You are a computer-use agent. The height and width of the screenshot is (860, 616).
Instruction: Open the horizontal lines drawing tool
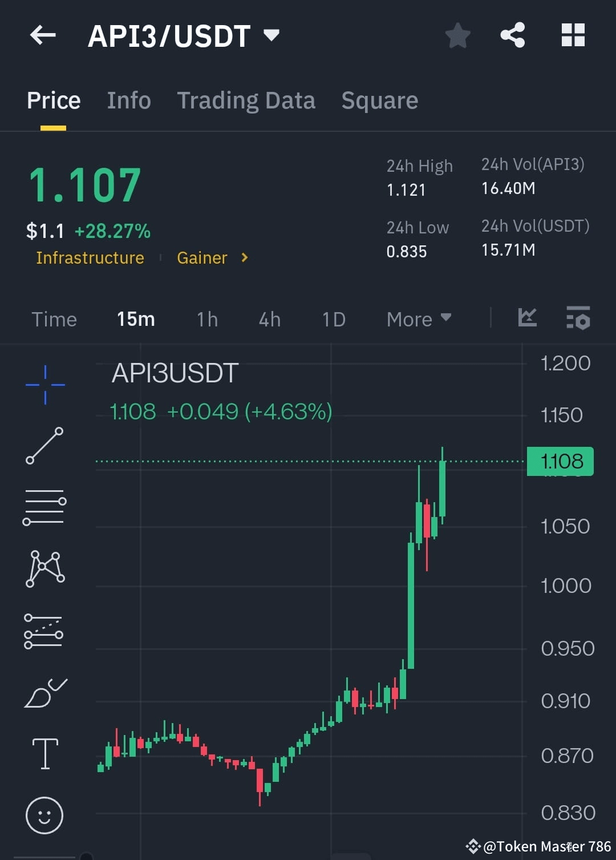(44, 508)
